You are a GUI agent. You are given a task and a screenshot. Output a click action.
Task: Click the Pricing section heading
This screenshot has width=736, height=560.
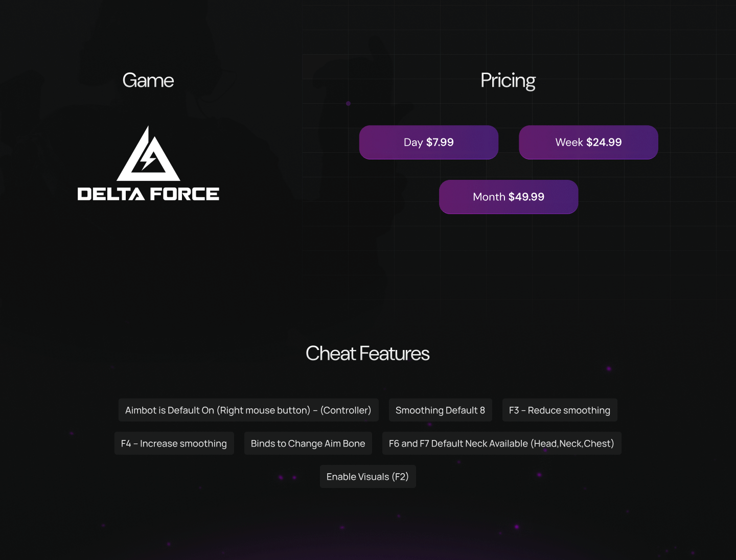point(508,81)
